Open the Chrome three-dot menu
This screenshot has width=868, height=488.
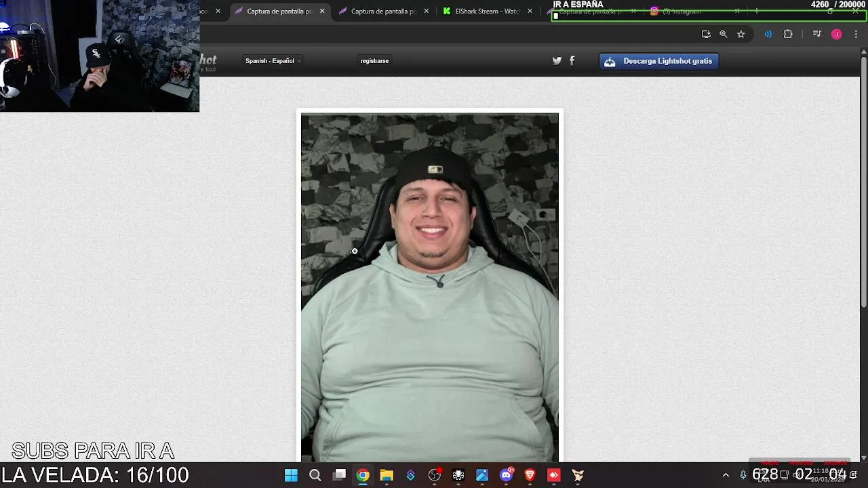(856, 34)
